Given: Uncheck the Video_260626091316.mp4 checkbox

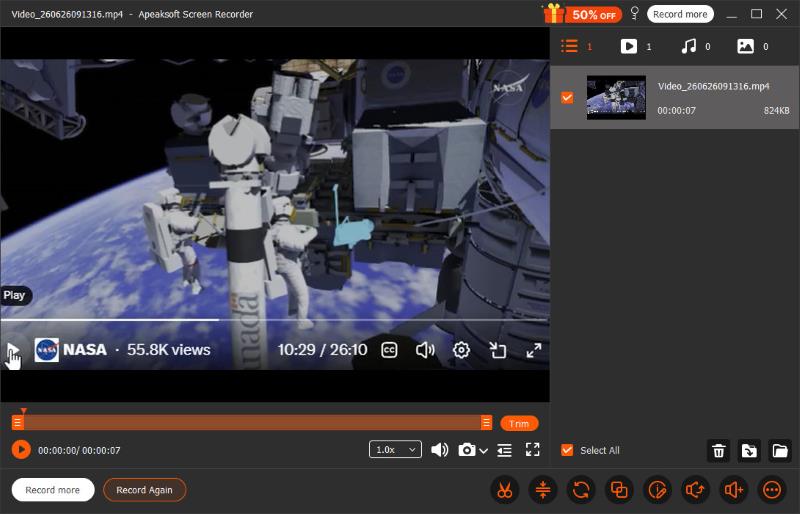Looking at the screenshot, I should point(567,97).
